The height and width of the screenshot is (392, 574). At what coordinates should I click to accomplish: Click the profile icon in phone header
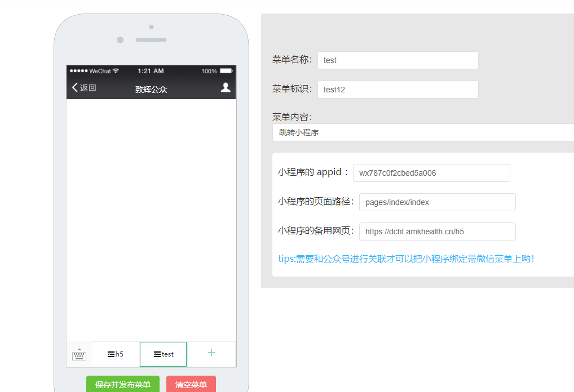(226, 87)
